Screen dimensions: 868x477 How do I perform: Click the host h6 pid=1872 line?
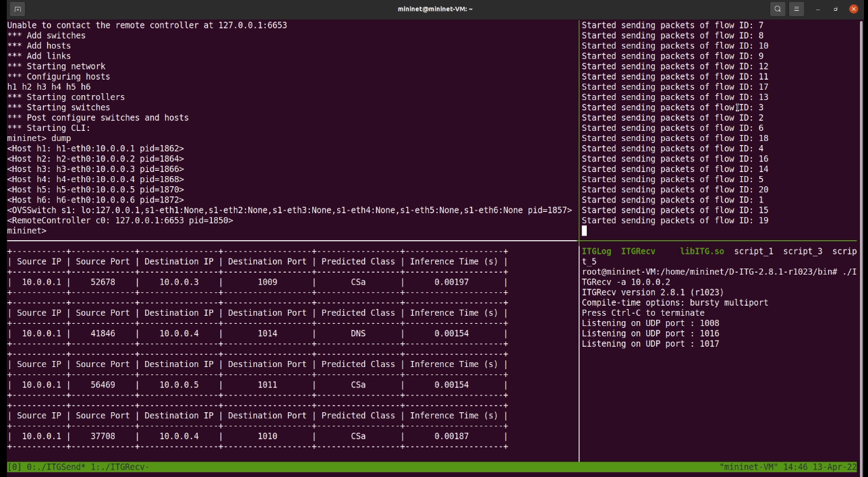pyautogui.click(x=95, y=200)
